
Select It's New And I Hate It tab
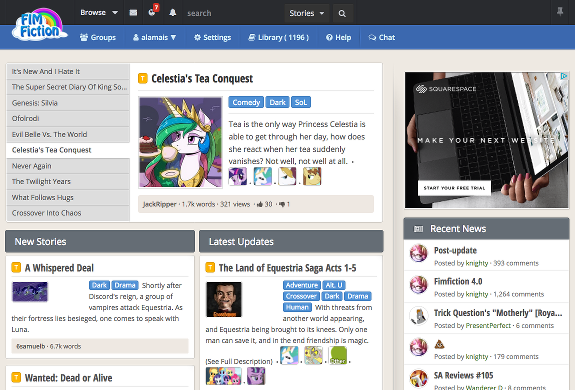[68, 71]
